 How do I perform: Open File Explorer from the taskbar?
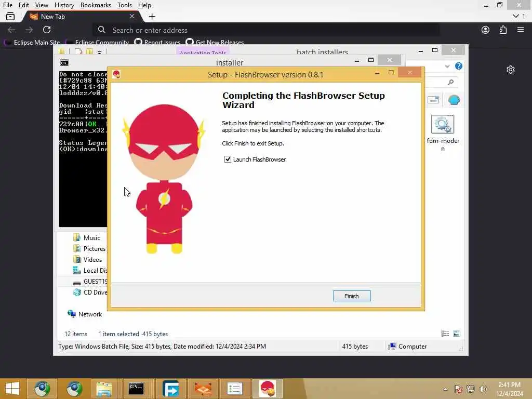point(104,389)
